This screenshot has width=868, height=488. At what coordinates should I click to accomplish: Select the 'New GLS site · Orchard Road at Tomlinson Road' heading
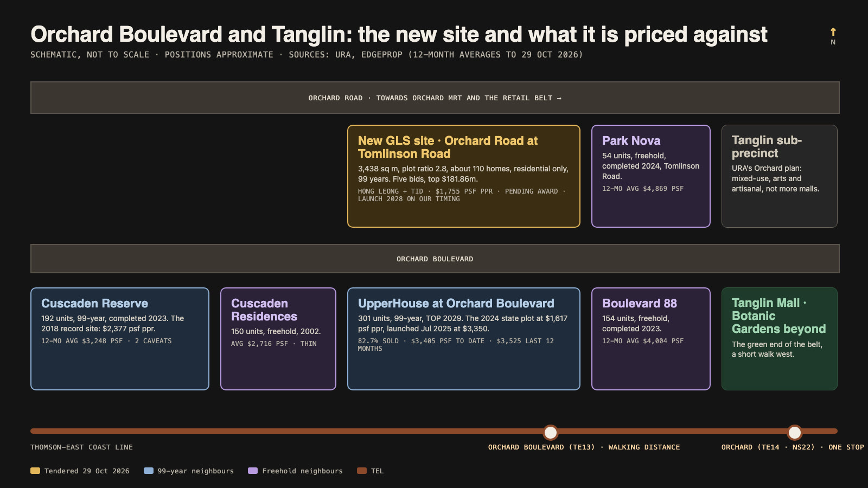coord(448,147)
